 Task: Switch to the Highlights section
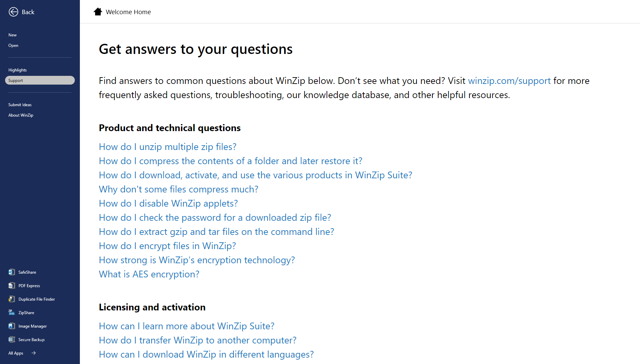click(x=18, y=70)
